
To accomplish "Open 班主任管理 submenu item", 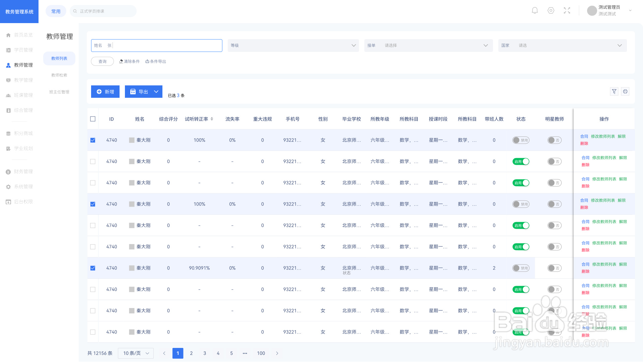I will coord(59,92).
